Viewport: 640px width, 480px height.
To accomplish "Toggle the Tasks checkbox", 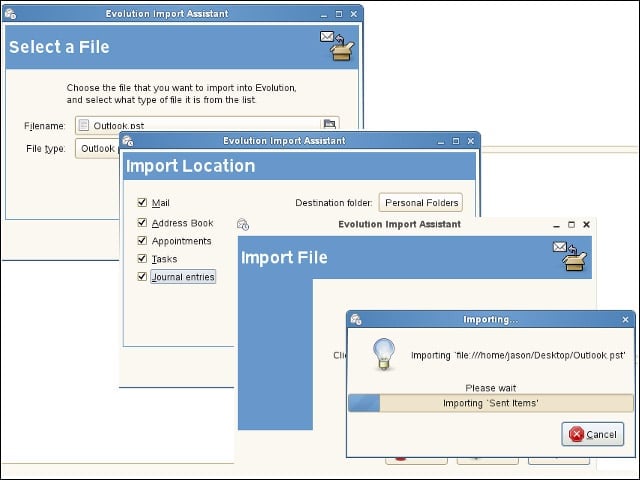I will pyautogui.click(x=142, y=258).
